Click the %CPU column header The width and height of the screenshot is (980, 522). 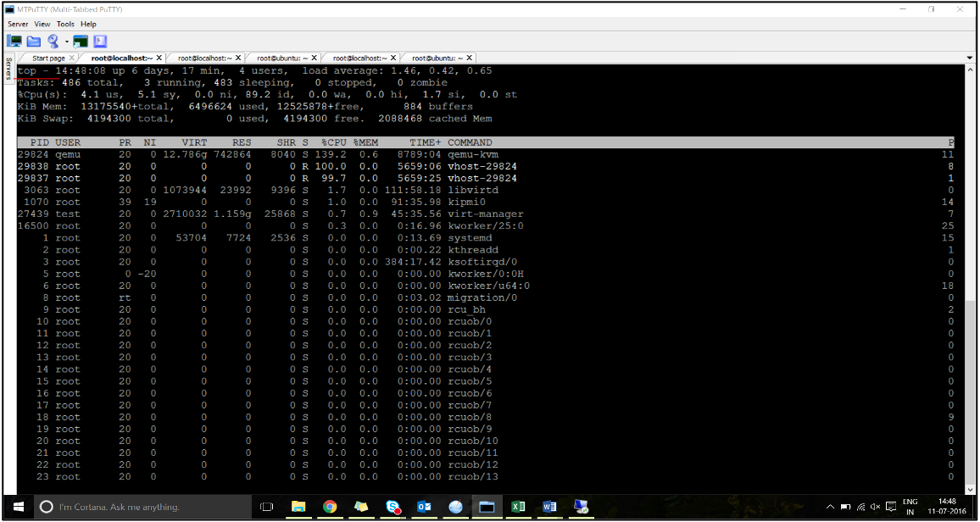(334, 142)
